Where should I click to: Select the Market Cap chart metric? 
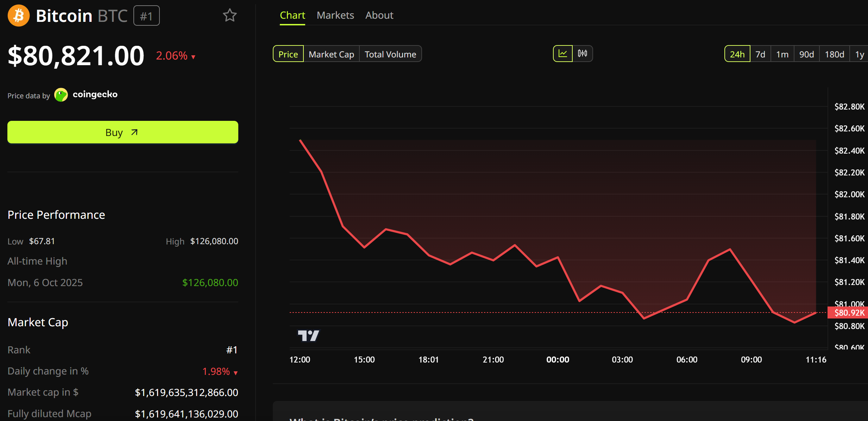tap(331, 54)
